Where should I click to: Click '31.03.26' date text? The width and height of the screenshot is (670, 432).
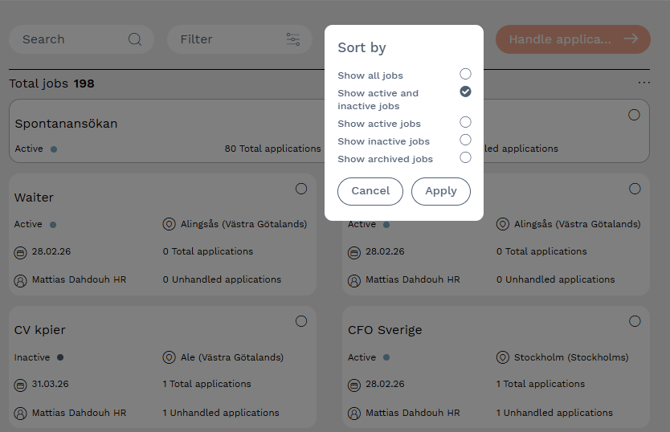click(x=50, y=384)
